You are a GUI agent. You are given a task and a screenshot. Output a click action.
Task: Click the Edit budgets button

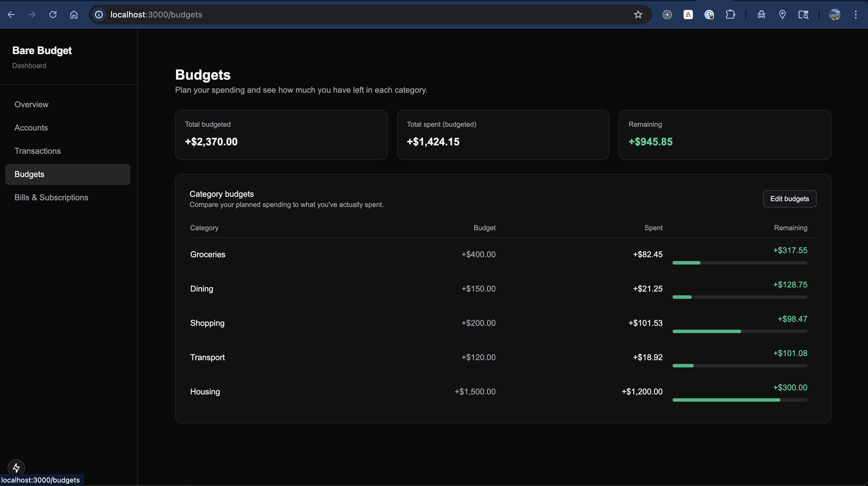coord(789,199)
